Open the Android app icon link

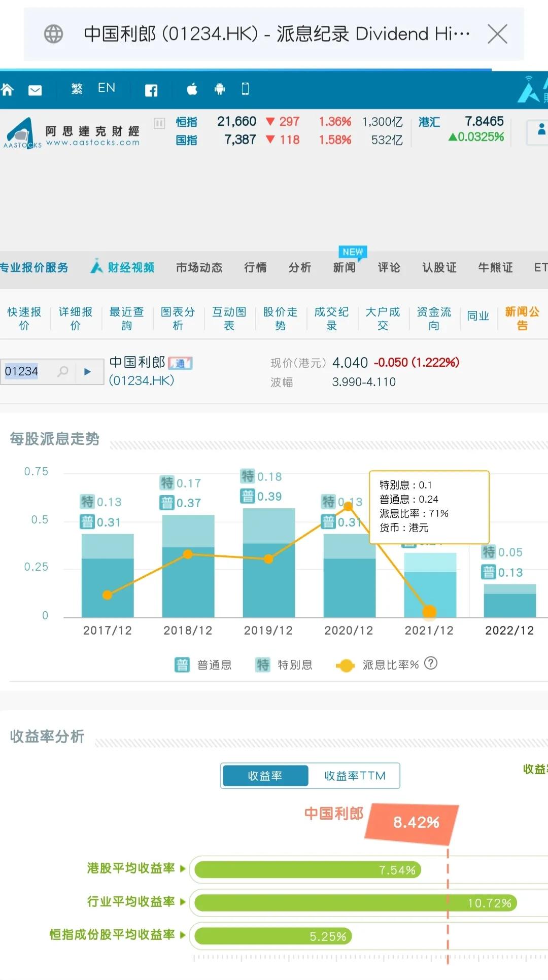(220, 89)
